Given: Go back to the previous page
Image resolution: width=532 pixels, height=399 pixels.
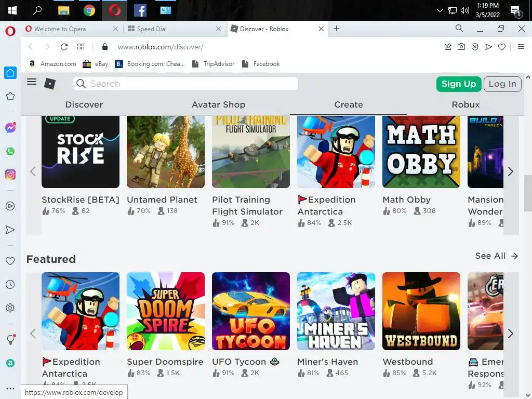Looking at the screenshot, I should 31,47.
